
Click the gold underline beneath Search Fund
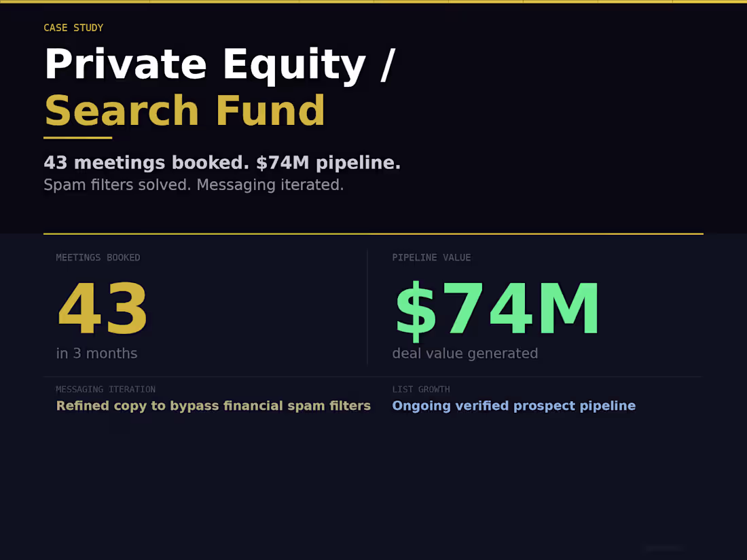[77, 138]
